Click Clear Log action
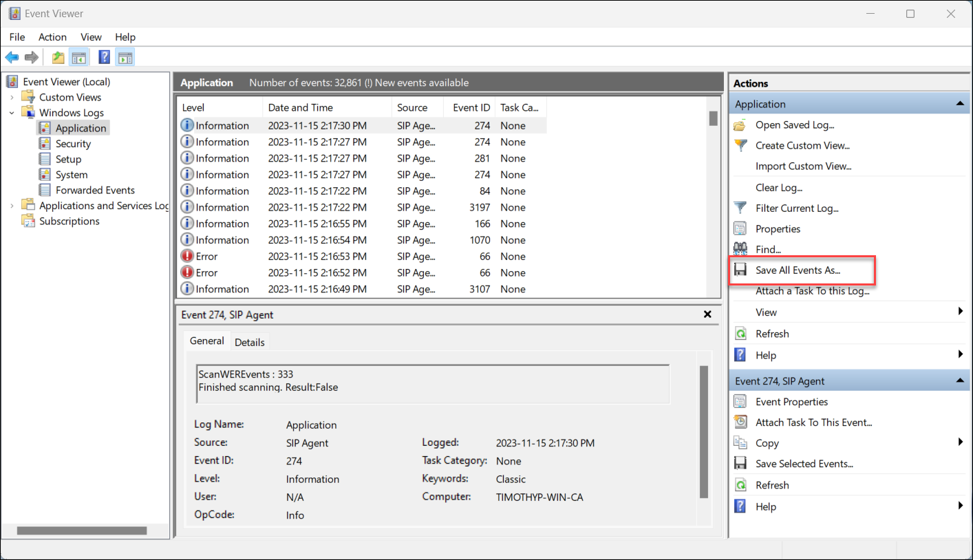Image resolution: width=973 pixels, height=560 pixels. [x=779, y=187]
